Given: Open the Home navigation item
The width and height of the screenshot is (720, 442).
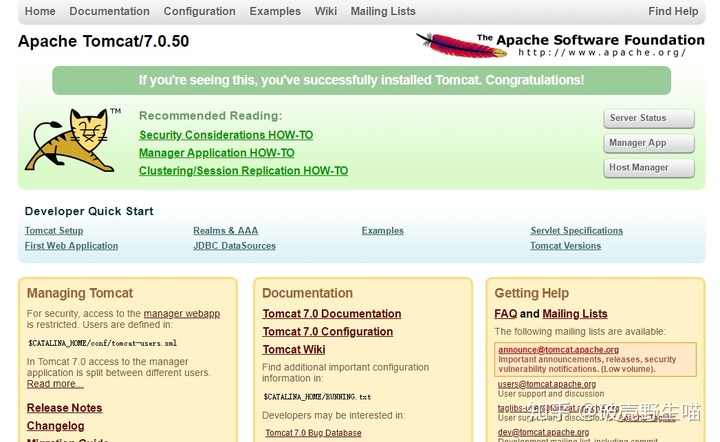Looking at the screenshot, I should coord(40,11).
